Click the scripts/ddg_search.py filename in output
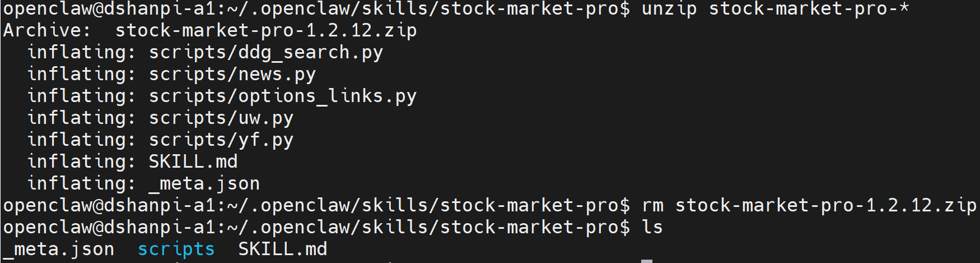 coord(266,53)
